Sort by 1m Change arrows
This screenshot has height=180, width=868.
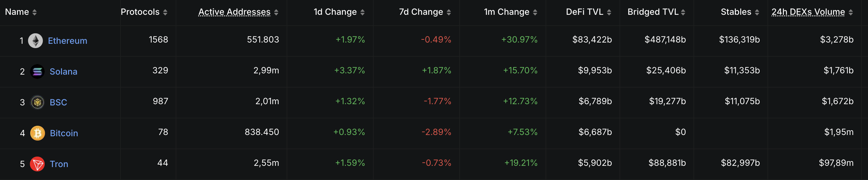pos(535,12)
